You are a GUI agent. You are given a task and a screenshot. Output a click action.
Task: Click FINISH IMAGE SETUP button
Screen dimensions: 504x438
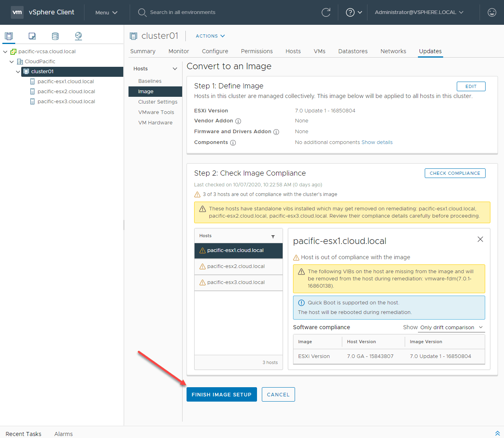[221, 394]
